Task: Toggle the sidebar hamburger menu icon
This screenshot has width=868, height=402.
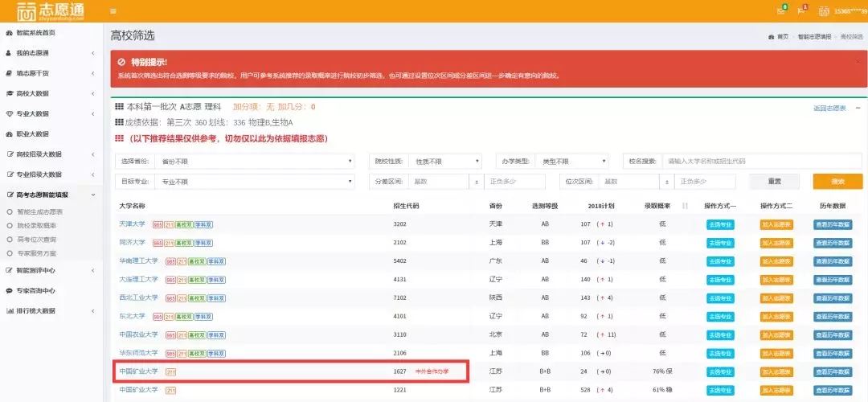Action: [113, 10]
